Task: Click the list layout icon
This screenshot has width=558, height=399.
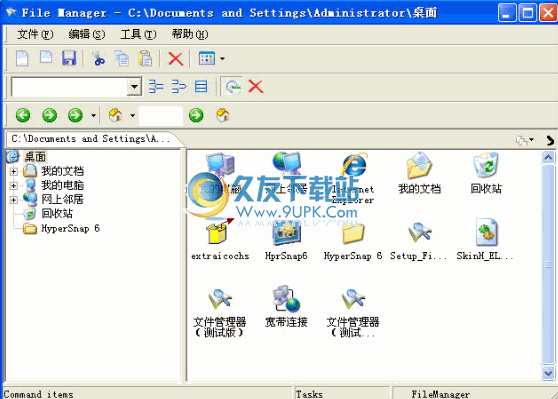Action: tap(201, 86)
